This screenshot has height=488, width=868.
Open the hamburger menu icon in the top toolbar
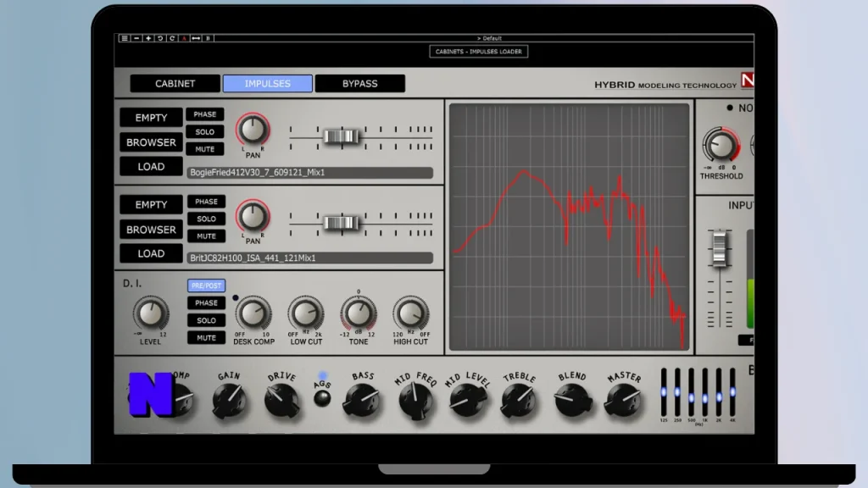coord(125,38)
